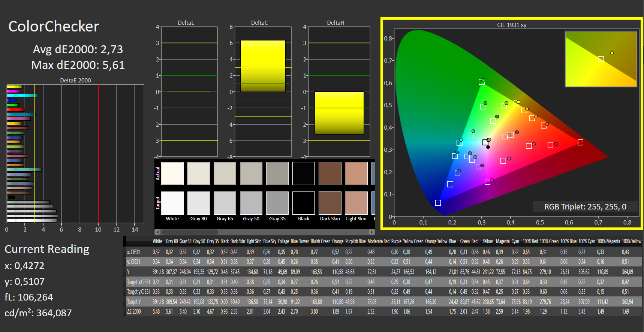Select the Target White swatch

click(172, 203)
